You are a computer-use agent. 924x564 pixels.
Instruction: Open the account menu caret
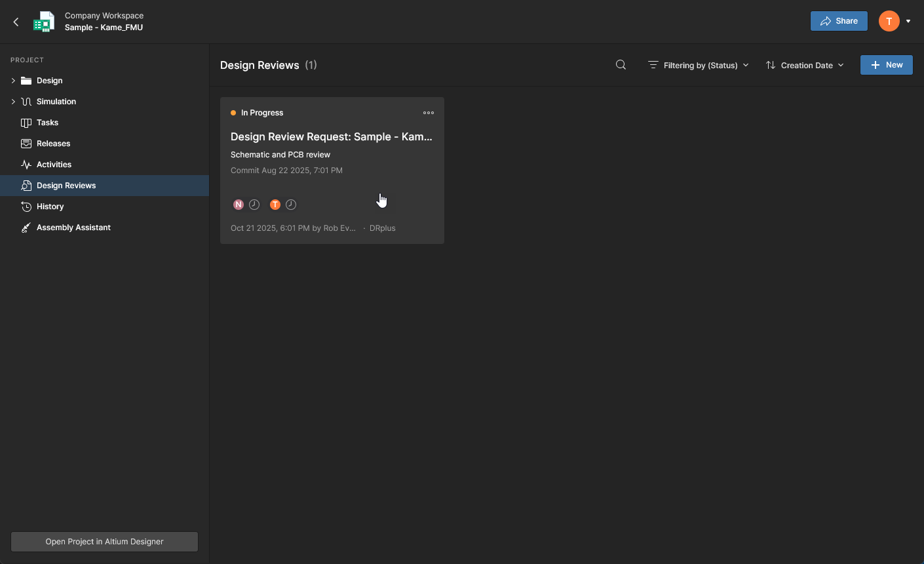point(908,22)
